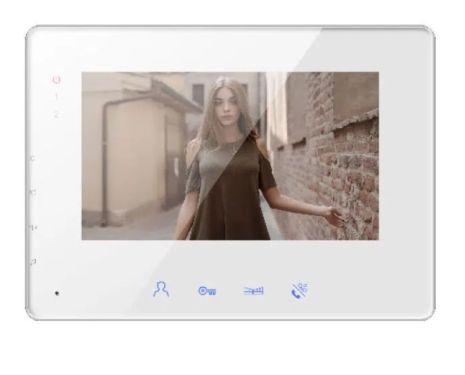Tap the key-shaped door unlock icon

(x=207, y=291)
